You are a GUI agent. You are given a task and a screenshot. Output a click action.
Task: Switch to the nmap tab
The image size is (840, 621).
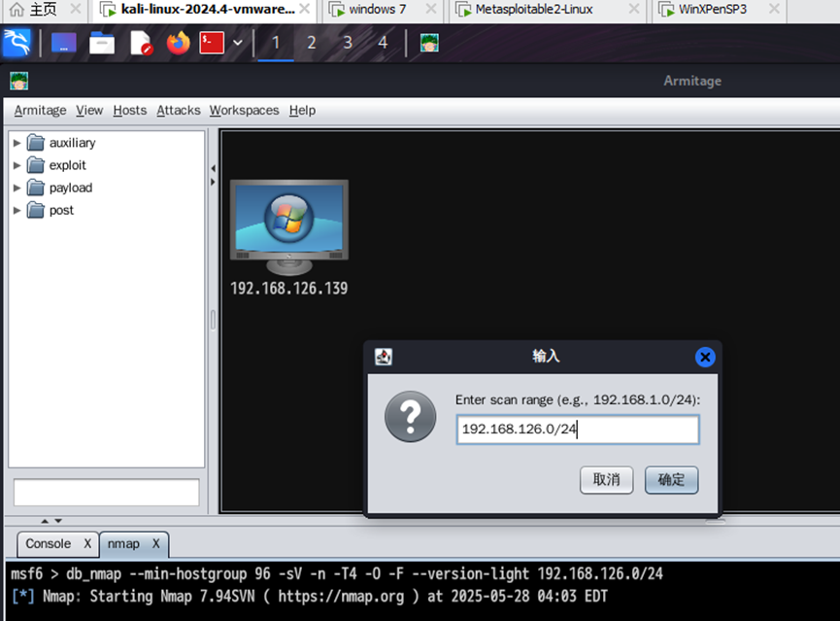tap(123, 544)
